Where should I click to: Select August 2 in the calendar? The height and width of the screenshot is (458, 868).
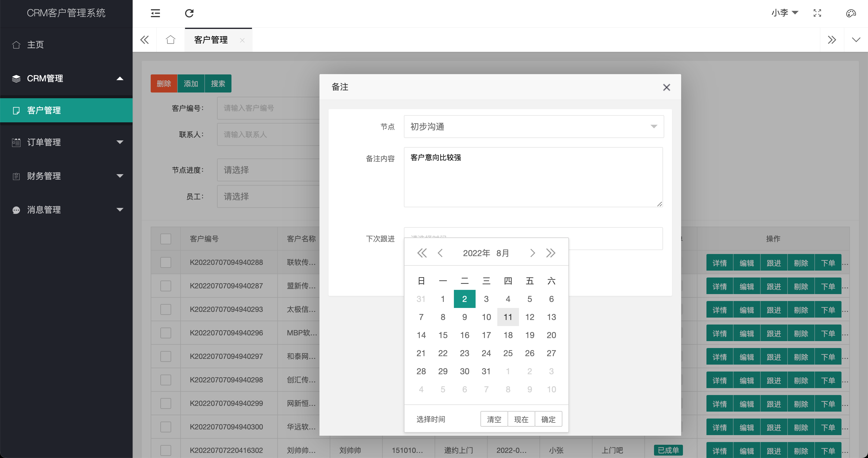(x=464, y=299)
